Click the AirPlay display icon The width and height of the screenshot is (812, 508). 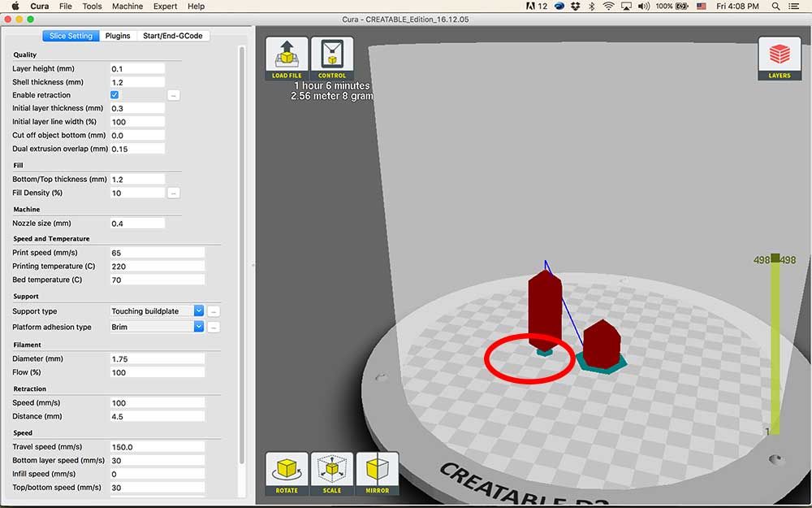(626, 7)
